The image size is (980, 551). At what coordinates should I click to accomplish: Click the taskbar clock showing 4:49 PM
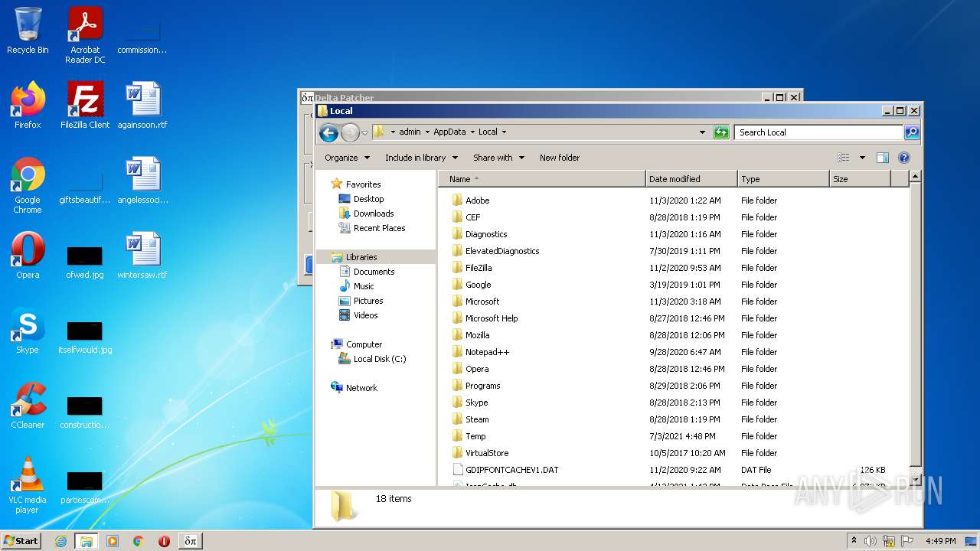(x=940, y=541)
